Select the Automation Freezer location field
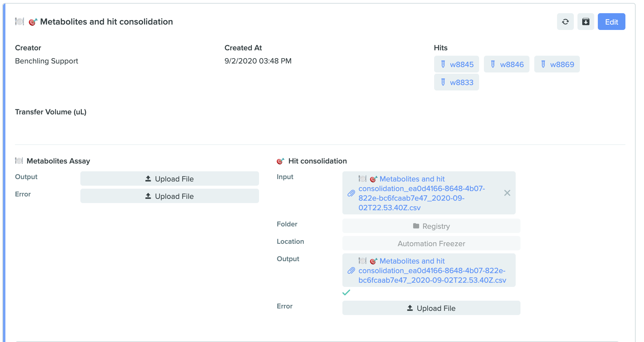 [431, 243]
